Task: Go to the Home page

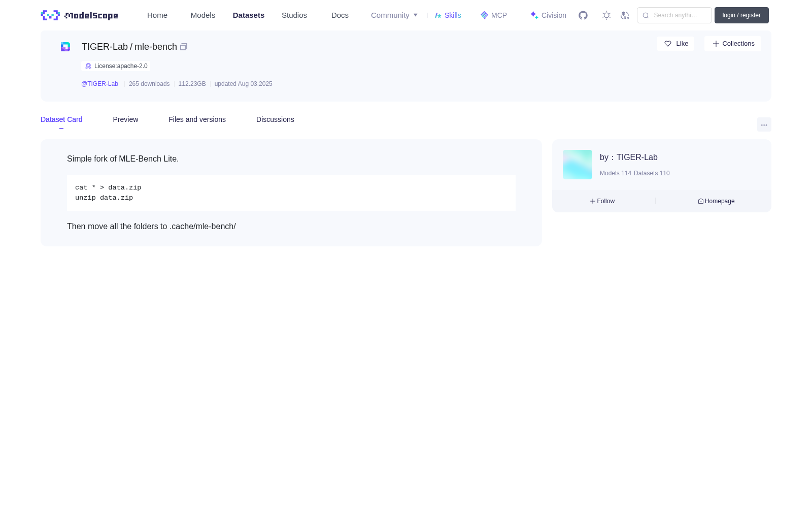Action: (157, 15)
